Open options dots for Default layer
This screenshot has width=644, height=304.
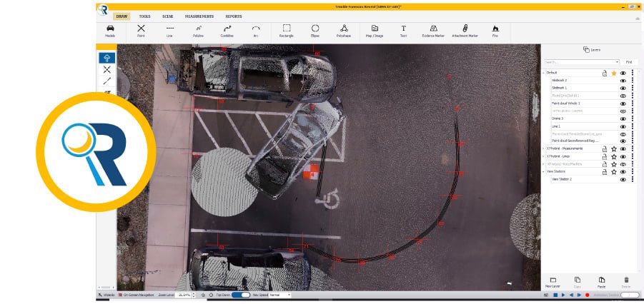[633, 73]
